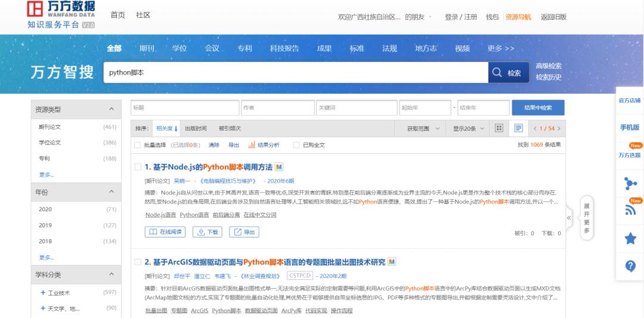The width and height of the screenshot is (644, 318).
Task: Export result 1 citation
Action: tap(244, 232)
